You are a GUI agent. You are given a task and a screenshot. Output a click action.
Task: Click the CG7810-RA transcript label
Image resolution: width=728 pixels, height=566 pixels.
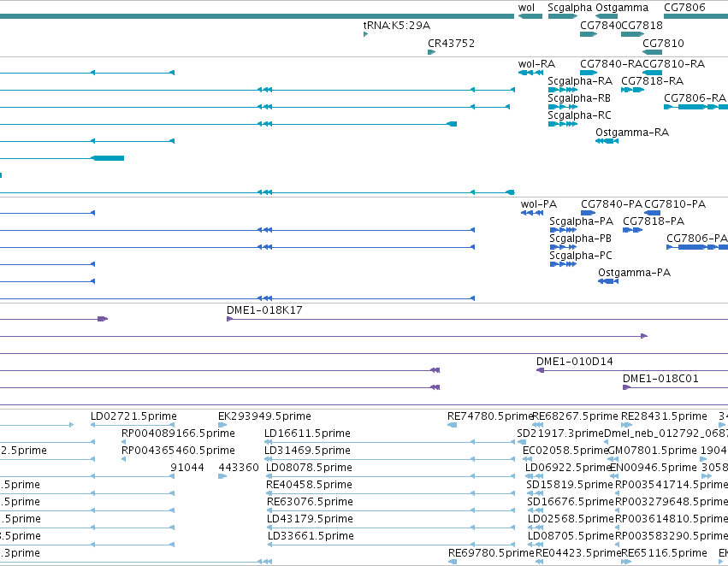pos(674,64)
